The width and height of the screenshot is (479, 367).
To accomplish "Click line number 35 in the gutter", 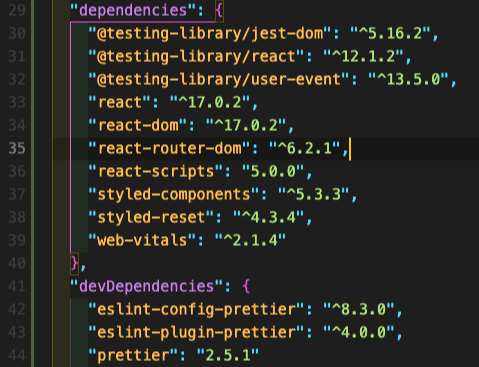I will (17, 148).
